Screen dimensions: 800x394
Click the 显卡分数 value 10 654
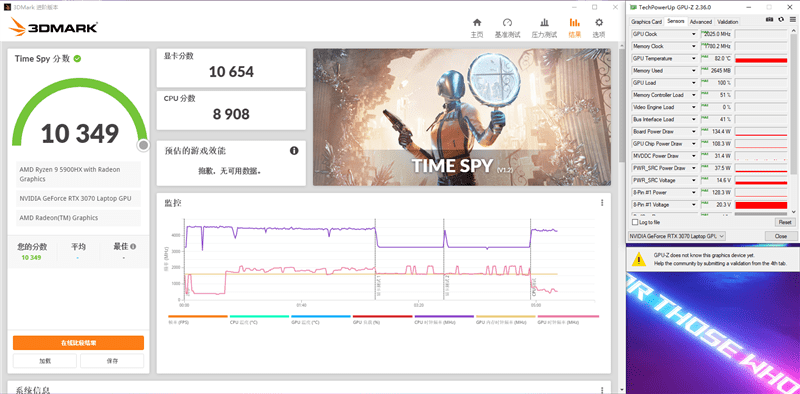tap(231, 72)
